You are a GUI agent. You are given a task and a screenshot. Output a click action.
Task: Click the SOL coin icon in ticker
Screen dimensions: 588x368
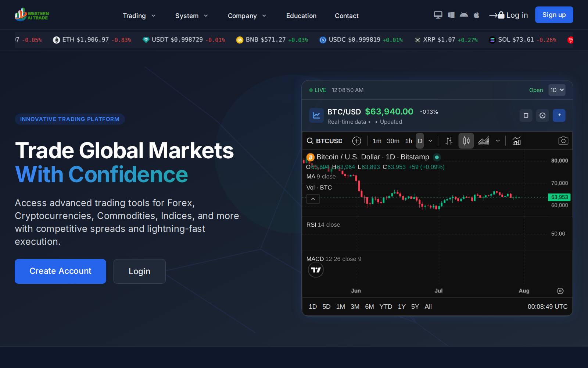[x=492, y=40]
